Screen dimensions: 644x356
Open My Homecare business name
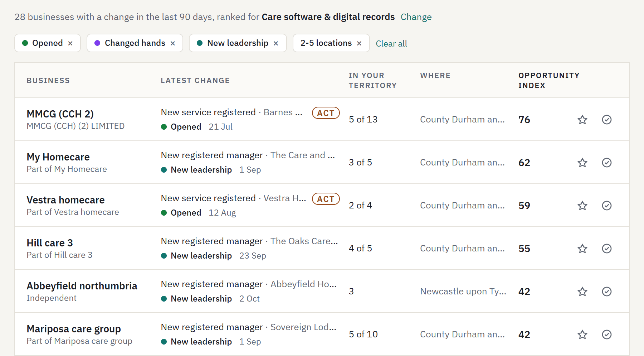pyautogui.click(x=58, y=157)
